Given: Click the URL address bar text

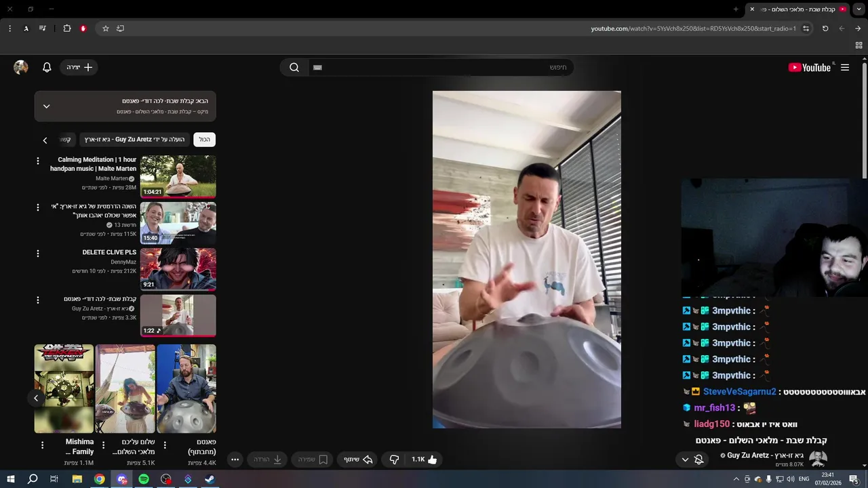Looking at the screenshot, I should click(x=693, y=28).
